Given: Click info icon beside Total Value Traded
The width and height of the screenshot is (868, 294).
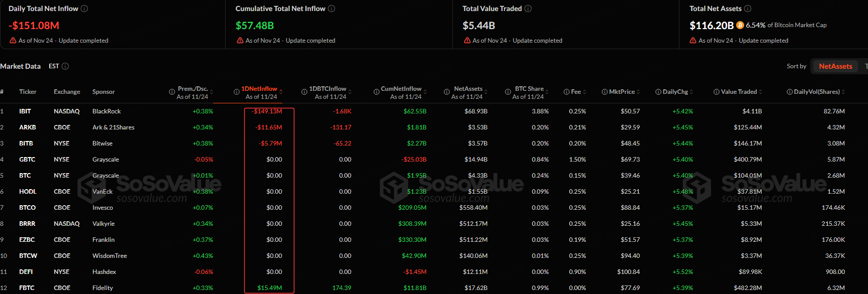Looking at the screenshot, I should click(528, 9).
